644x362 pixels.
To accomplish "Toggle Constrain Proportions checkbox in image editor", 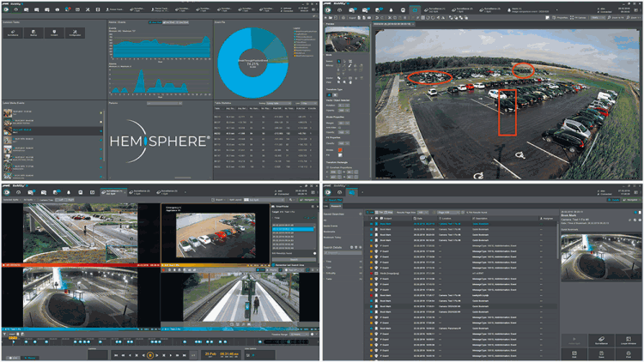I will coord(328,167).
